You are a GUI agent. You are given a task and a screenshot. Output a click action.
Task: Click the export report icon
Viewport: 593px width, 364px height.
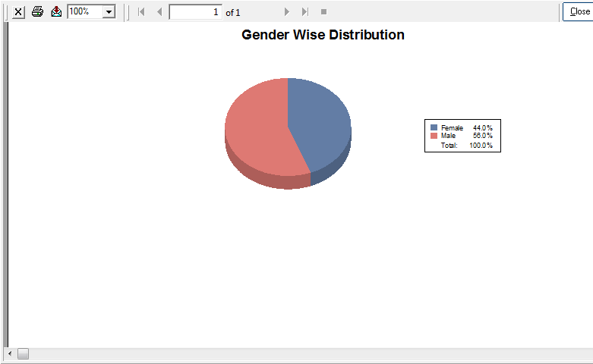tap(56, 12)
